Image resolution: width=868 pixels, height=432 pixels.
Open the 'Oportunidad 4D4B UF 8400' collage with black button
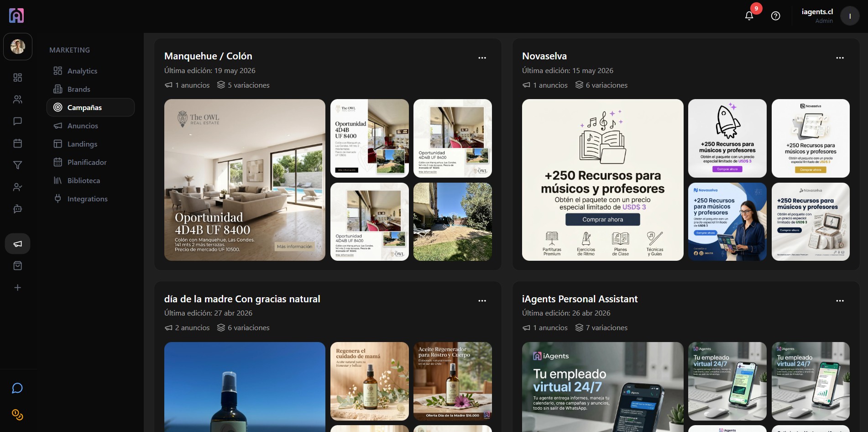point(370,138)
